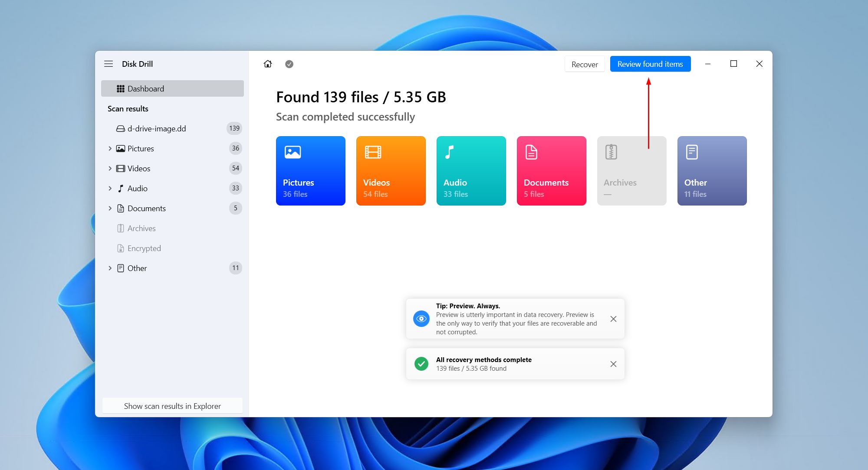The width and height of the screenshot is (868, 470).
Task: Go to the home screen via house icon
Action: (x=268, y=64)
